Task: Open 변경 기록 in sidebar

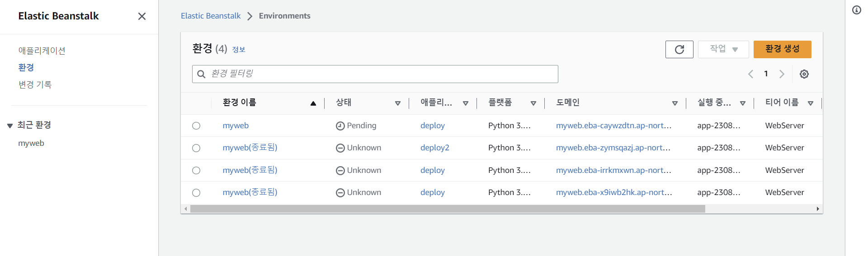Action: point(35,84)
